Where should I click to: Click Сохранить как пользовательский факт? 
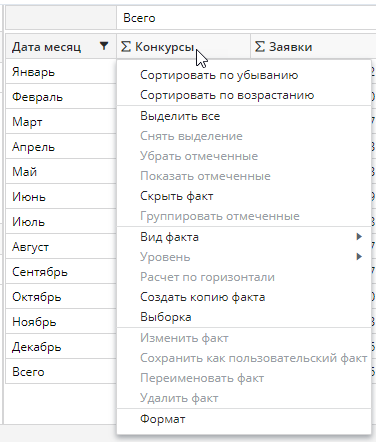click(x=244, y=358)
